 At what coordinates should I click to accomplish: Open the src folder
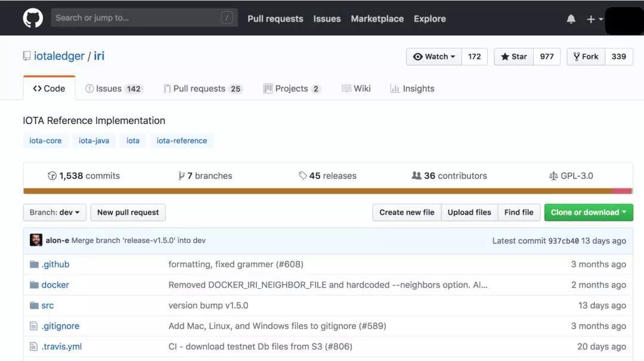tap(48, 306)
